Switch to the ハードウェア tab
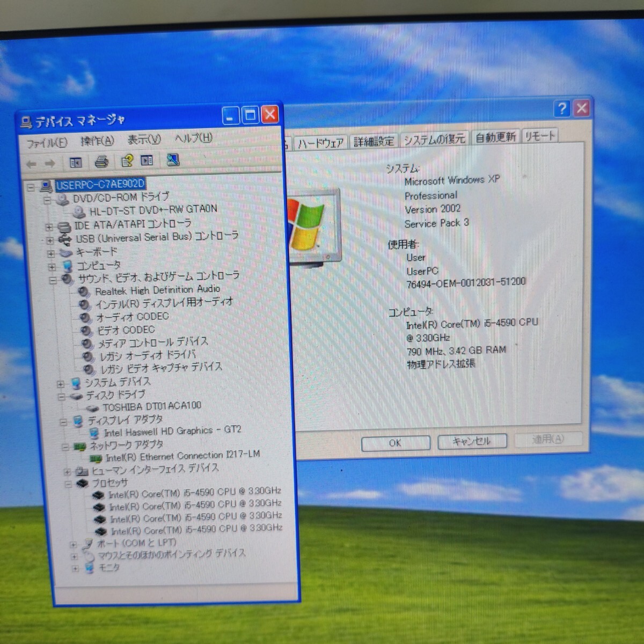The width and height of the screenshot is (644, 644). tap(321, 143)
